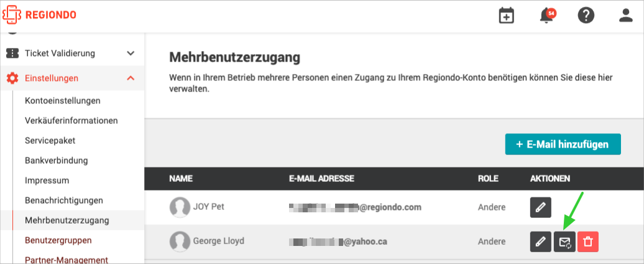Open the user profile icon

pos(625,16)
